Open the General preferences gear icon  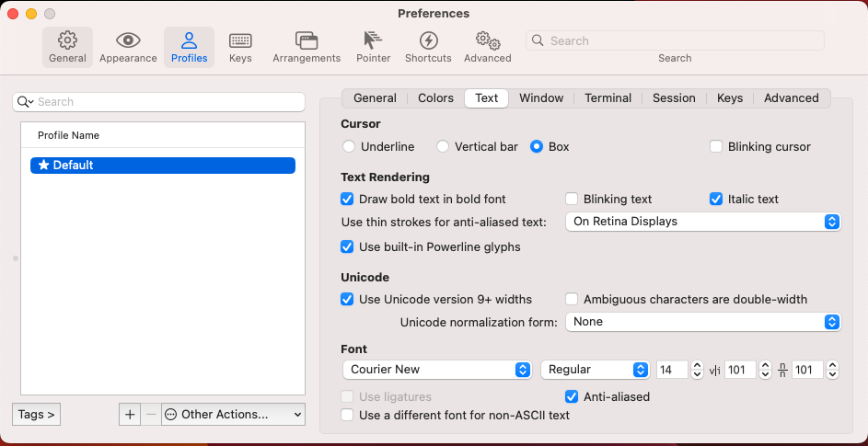point(67,40)
